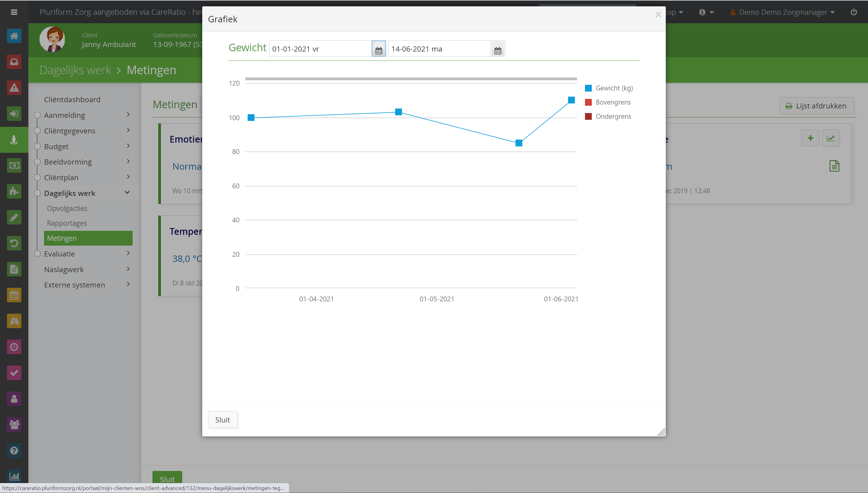This screenshot has width=868, height=493.
Task: Open Opvolgacties submenu item
Action: tap(67, 209)
